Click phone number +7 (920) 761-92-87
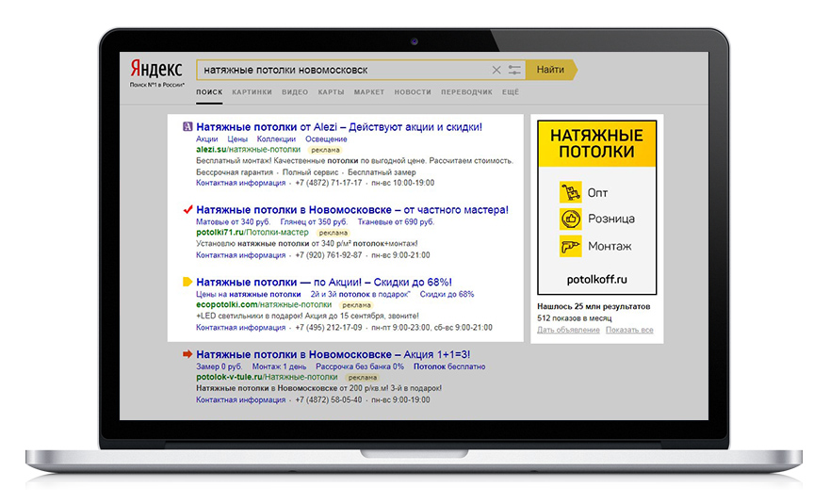The image size is (830, 504). (329, 255)
